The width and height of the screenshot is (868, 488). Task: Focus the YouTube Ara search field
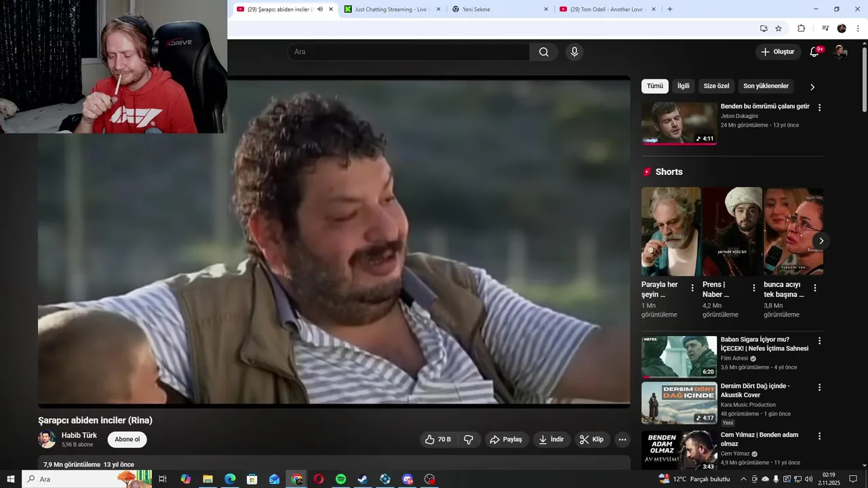(409, 52)
